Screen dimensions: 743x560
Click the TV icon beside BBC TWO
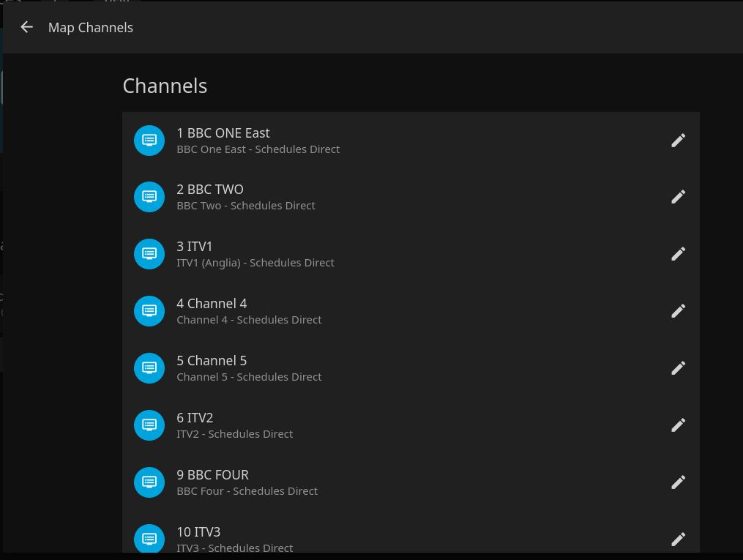point(149,197)
